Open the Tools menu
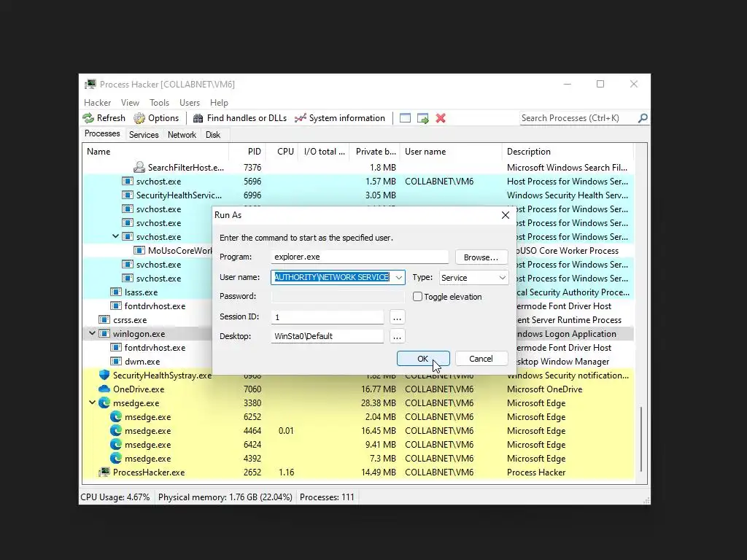Viewport: 747px width, 560px height. pyautogui.click(x=159, y=103)
